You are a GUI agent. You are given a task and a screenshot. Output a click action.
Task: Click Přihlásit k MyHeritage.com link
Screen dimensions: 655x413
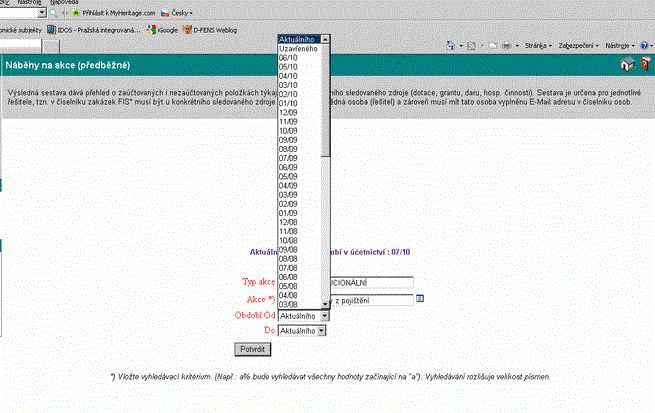(x=119, y=13)
